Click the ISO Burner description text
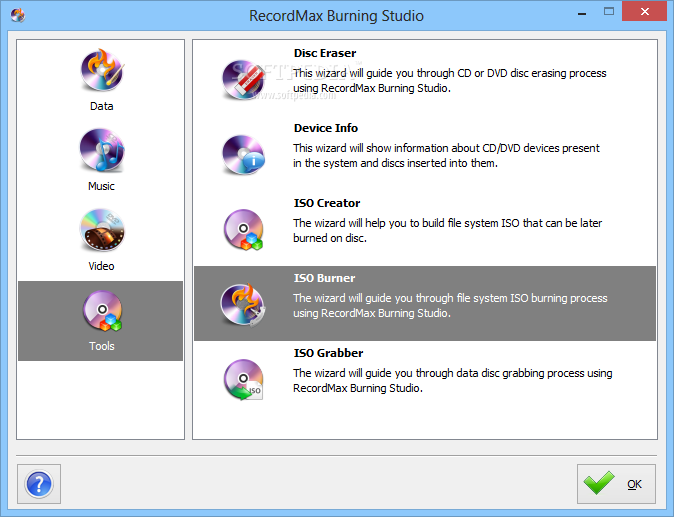Screen dimensions: 674x517 click(450, 306)
